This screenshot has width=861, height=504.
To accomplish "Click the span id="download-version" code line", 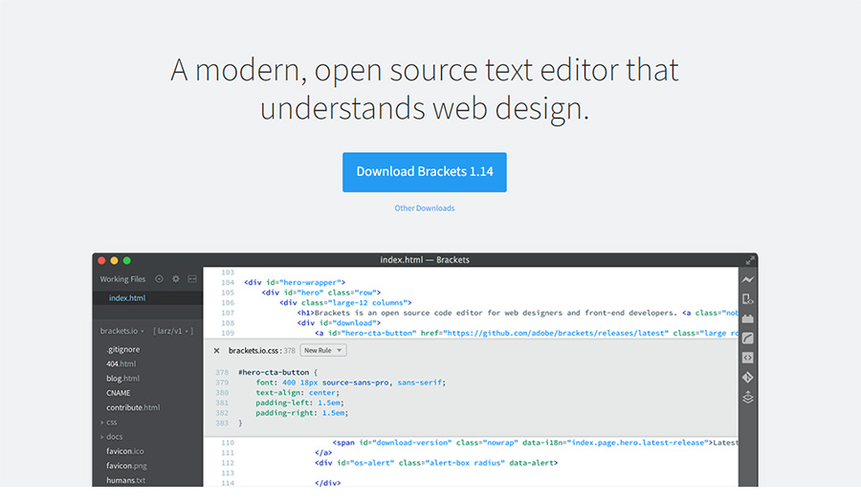I will pyautogui.click(x=535, y=443).
